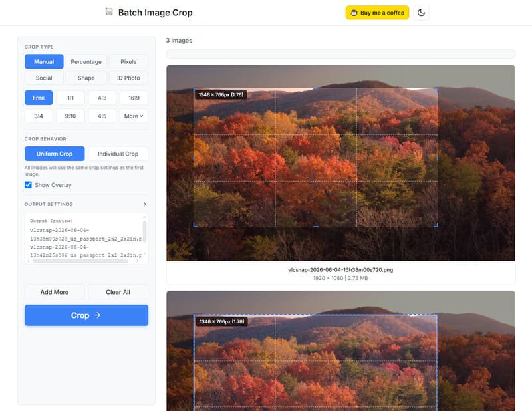Click the 1920 × 1080 | 2.73 MB info text
Image resolution: width=532 pixels, height=411 pixels.
(340, 278)
